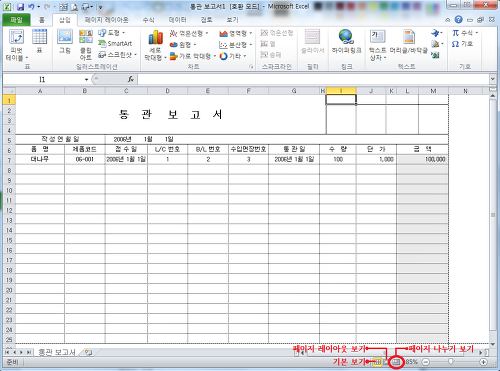Click Zoom In plus button

pyautogui.click(x=483, y=362)
